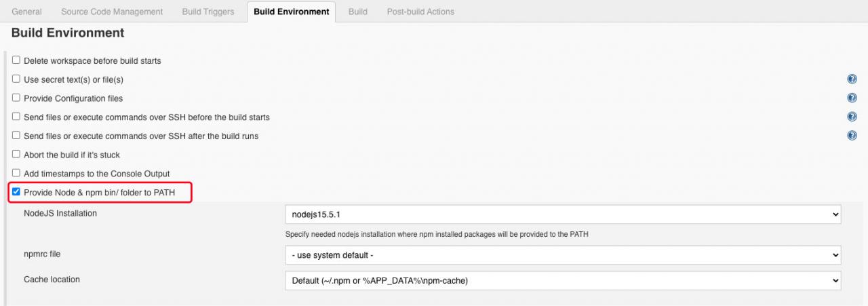Check Use secret text(s) or file(s)
The width and height of the screenshot is (868, 306).
(16, 79)
